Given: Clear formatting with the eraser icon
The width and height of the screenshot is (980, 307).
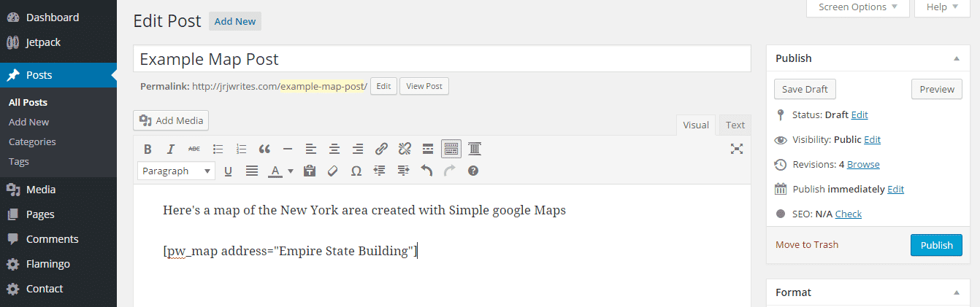Looking at the screenshot, I should pyautogui.click(x=333, y=171).
